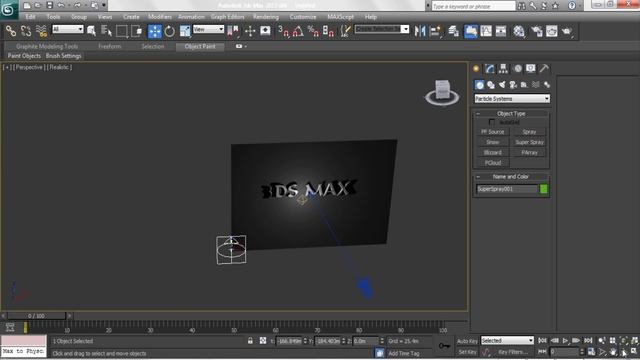Activate the Select and Scale tool
The width and height of the screenshot is (640, 360).
point(185,31)
